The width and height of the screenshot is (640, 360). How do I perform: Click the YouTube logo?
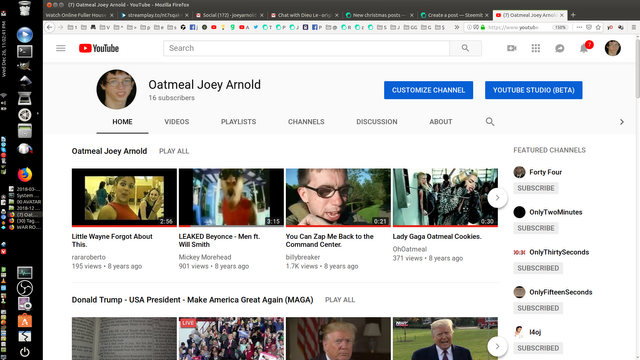pos(99,48)
